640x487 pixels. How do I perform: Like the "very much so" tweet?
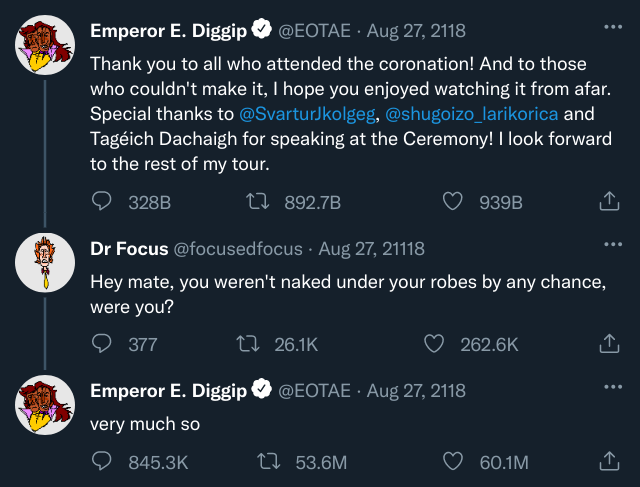click(453, 461)
